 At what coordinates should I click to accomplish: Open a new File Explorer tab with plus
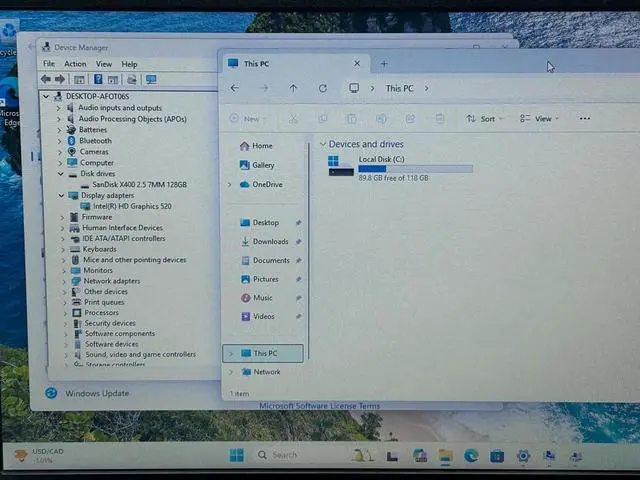click(x=384, y=64)
